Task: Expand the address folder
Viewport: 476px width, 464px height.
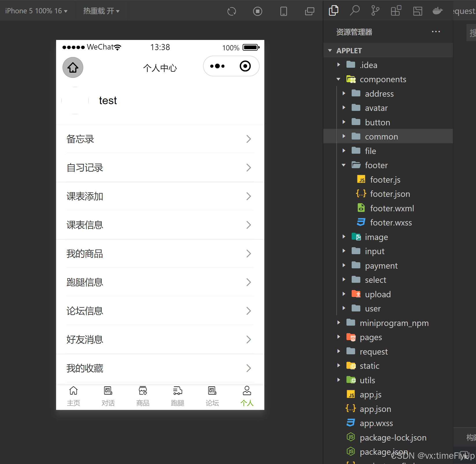Action: pyautogui.click(x=388, y=93)
